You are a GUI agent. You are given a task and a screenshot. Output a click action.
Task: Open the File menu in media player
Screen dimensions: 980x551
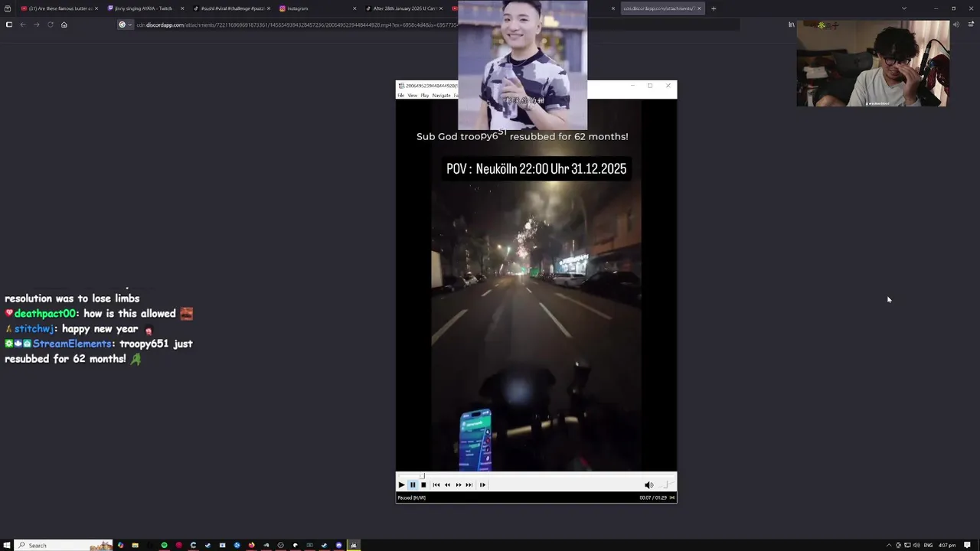click(x=400, y=96)
